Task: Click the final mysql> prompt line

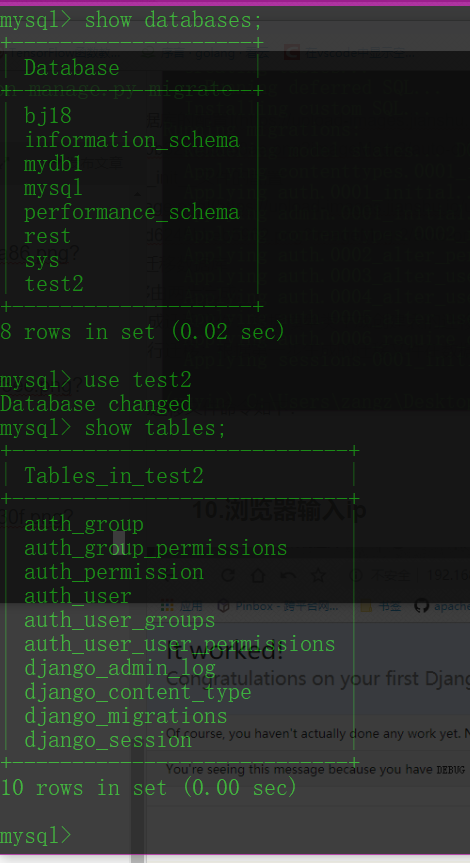Action: pos(36,835)
